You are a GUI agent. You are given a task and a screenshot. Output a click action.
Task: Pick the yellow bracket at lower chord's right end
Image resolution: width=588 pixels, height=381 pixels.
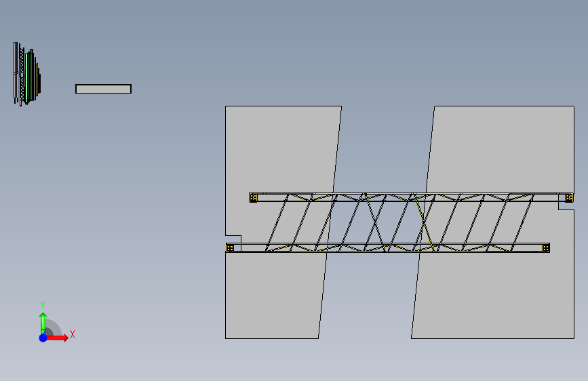(x=546, y=248)
